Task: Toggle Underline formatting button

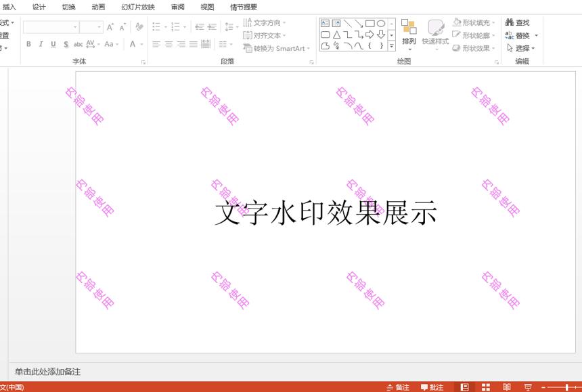Action: pos(53,44)
